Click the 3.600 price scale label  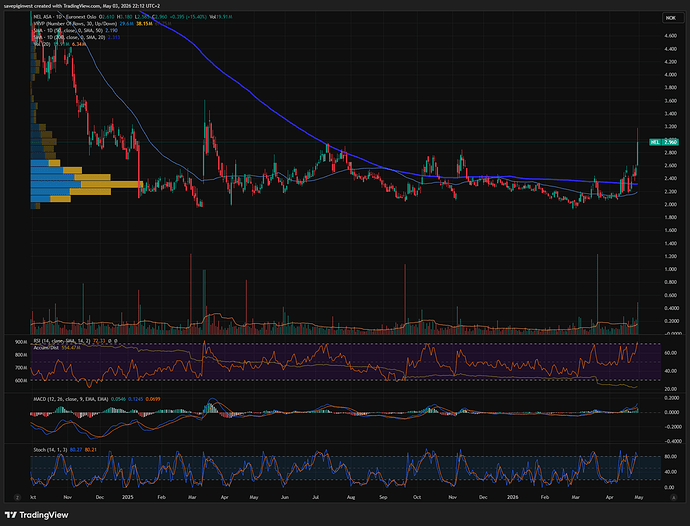(671, 101)
